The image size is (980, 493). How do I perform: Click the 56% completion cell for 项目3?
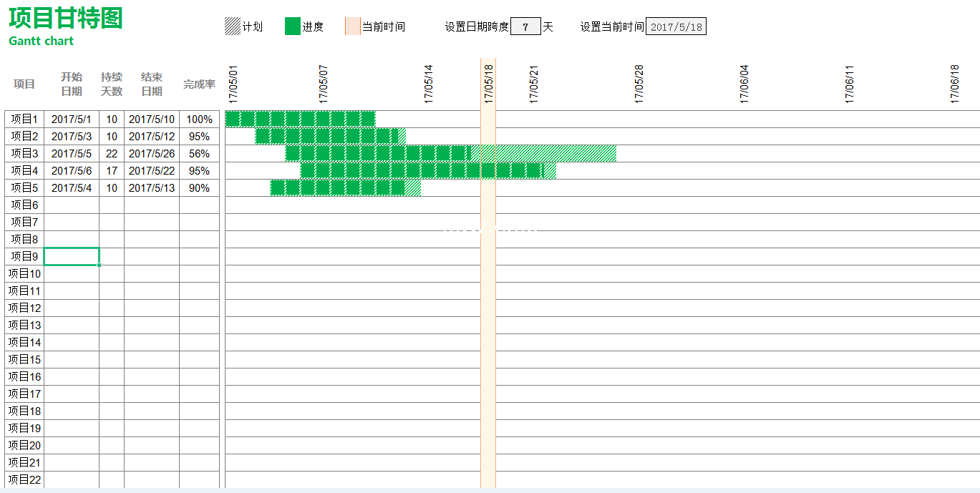[x=199, y=154]
